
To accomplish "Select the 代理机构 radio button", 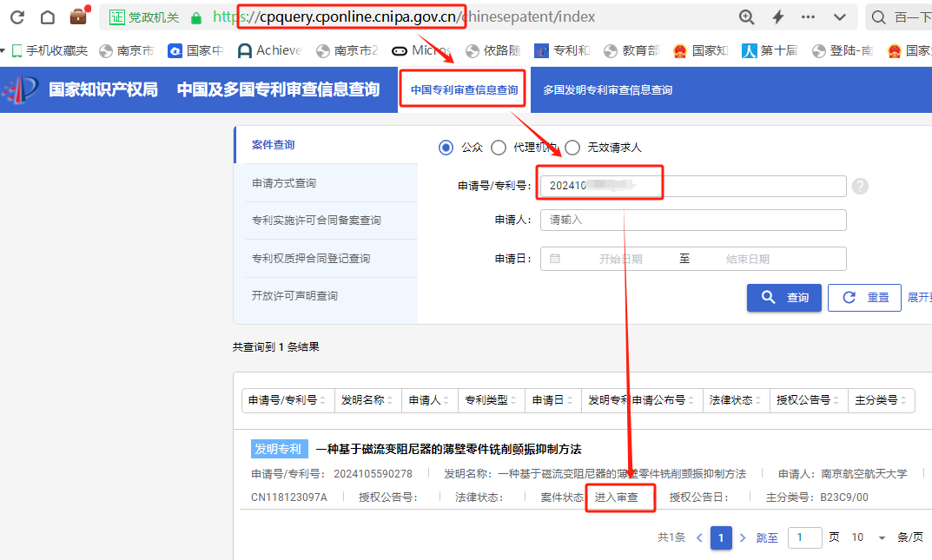I will (499, 148).
